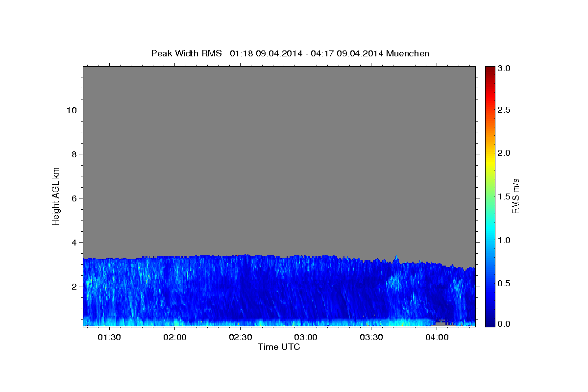Click the 03:30 time tick label
588x392 pixels.
371,337
